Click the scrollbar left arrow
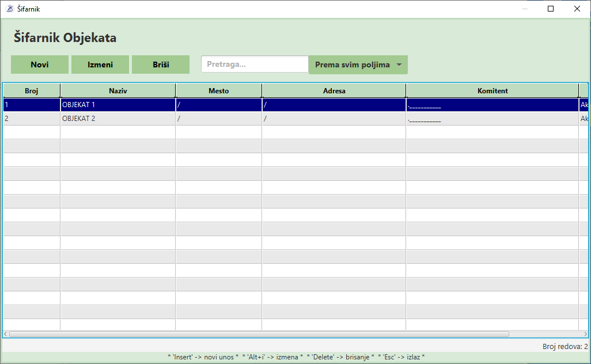Viewport: 591px width, 364px height. pos(6,333)
